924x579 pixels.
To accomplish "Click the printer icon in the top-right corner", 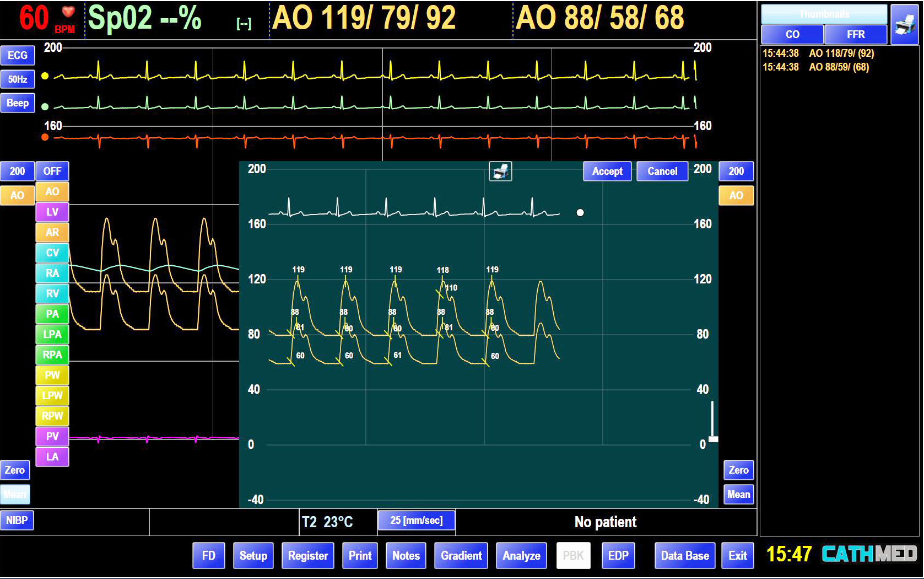I will [904, 24].
